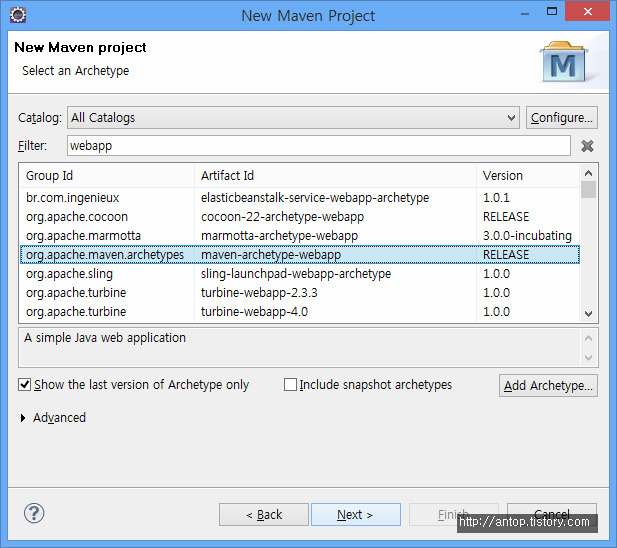Select turbine-webapp-2.3.3 row

[x=299, y=293]
